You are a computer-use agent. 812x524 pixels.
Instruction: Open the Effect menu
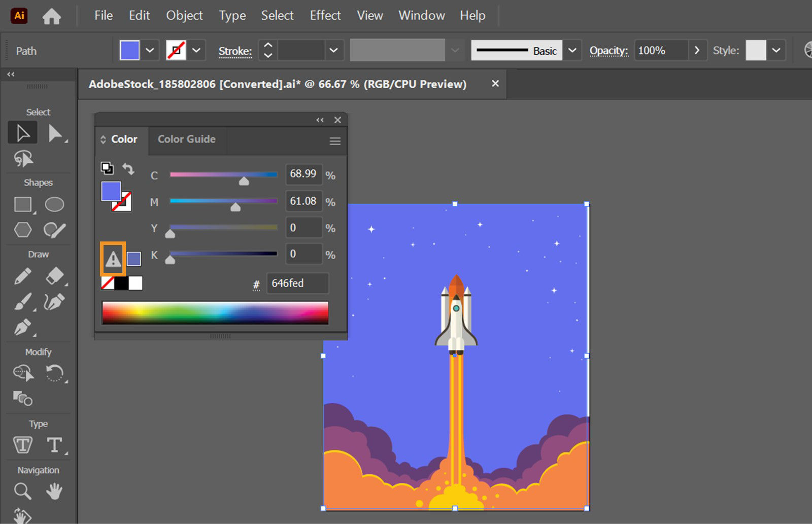[325, 16]
